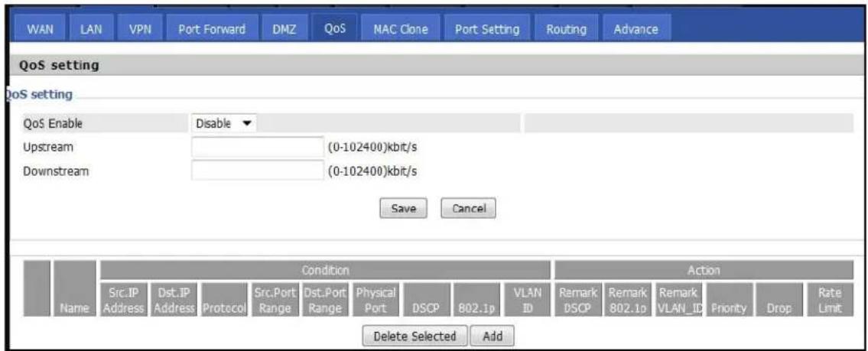868x351 pixels.
Task: Open the MAC Clone tab
Action: 401,29
